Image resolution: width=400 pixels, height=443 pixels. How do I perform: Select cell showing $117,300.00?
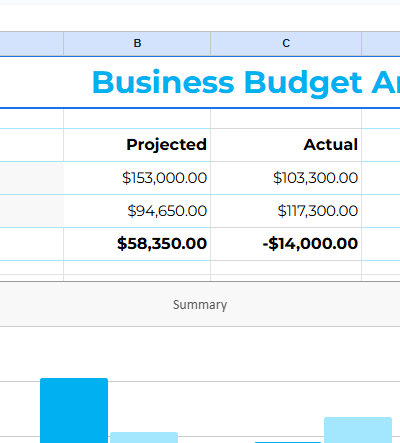[286, 211]
